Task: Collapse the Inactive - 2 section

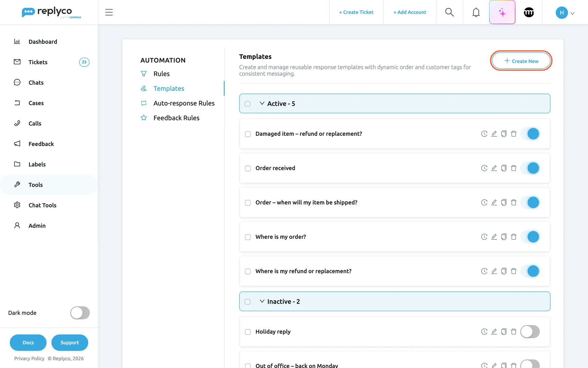Action: point(262,301)
